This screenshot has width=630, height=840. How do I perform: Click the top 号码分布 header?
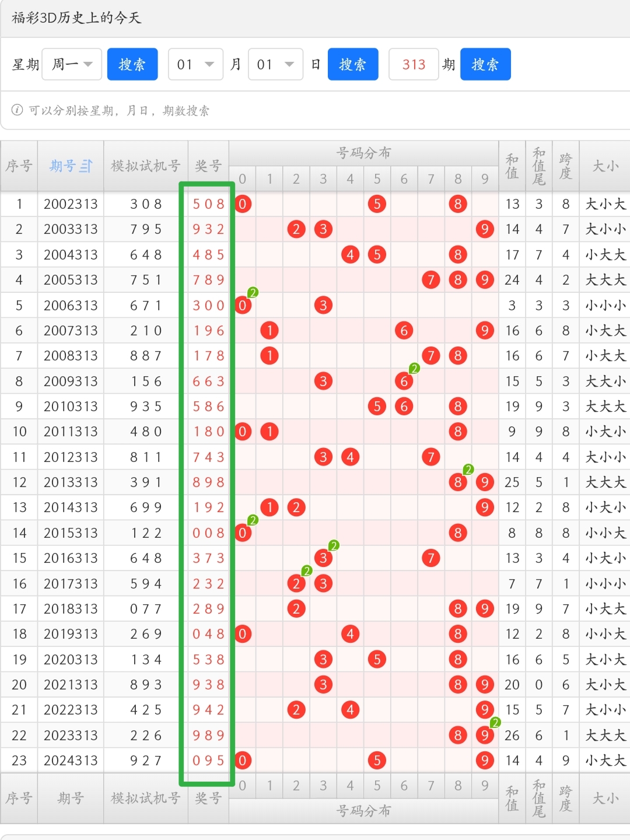[x=363, y=153]
